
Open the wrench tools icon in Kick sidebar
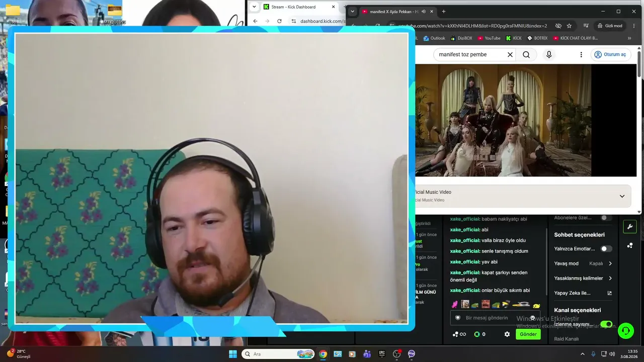(x=629, y=227)
